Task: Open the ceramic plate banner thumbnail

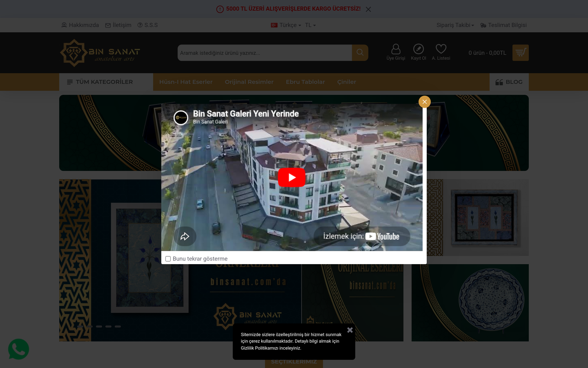Action: [470, 303]
